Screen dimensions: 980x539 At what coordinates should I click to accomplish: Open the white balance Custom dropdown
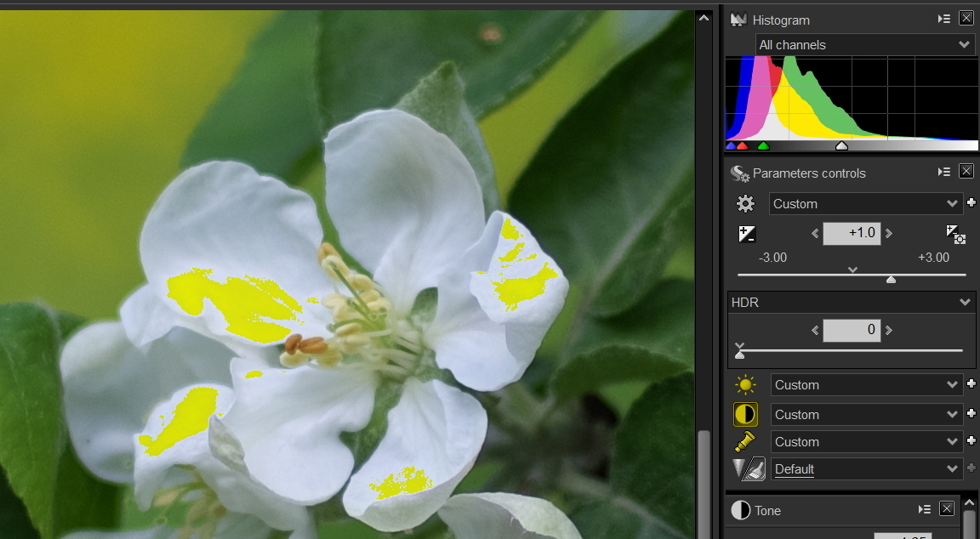(x=866, y=385)
